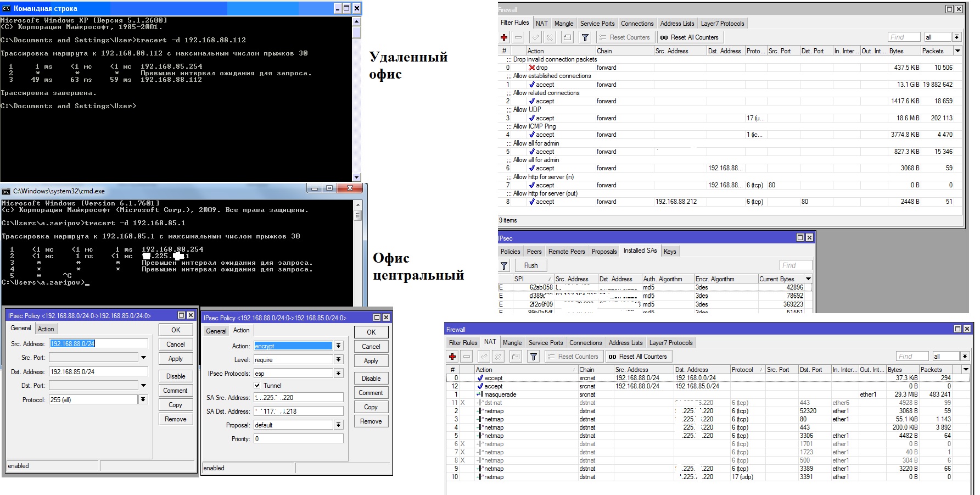Open system menu icon of Командная строка window
Image resolution: width=980 pixels, height=495 pixels.
[x=7, y=8]
